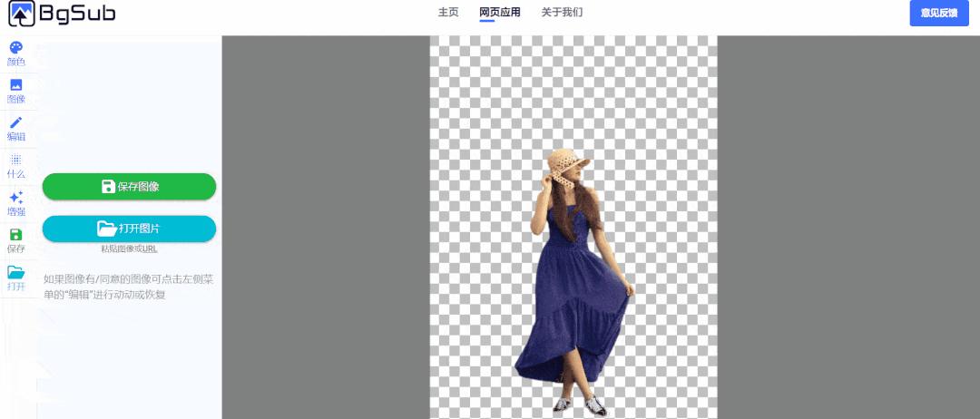Open the 关于我们 page
This screenshot has width=980, height=419.
[562, 13]
